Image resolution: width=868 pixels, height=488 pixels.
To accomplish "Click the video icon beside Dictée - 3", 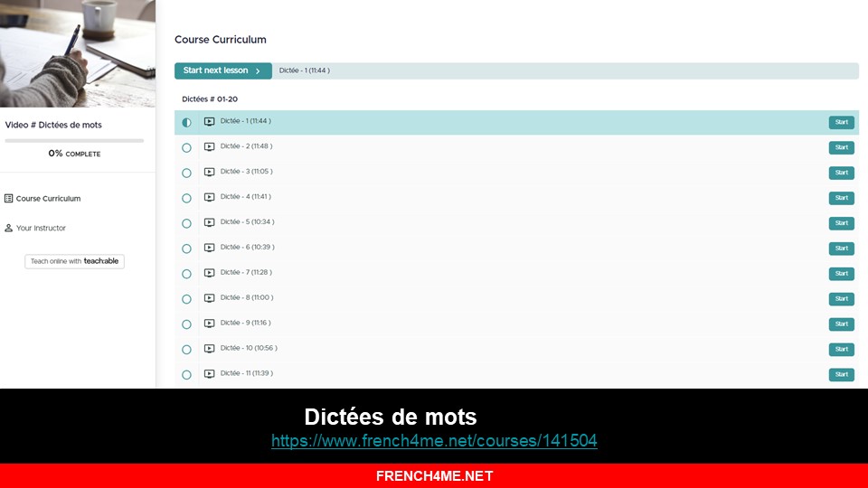I will [209, 173].
